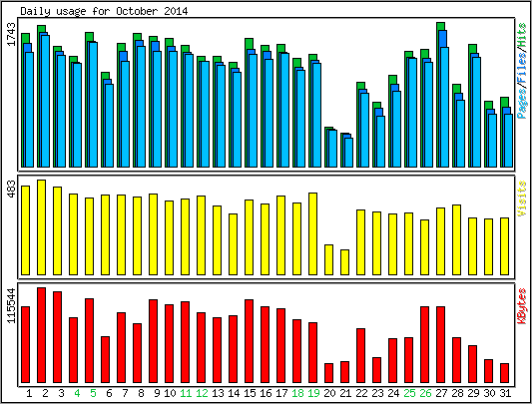Click the red KBytes bar for day 2
The width and height of the screenshot is (532, 404).
41,335
